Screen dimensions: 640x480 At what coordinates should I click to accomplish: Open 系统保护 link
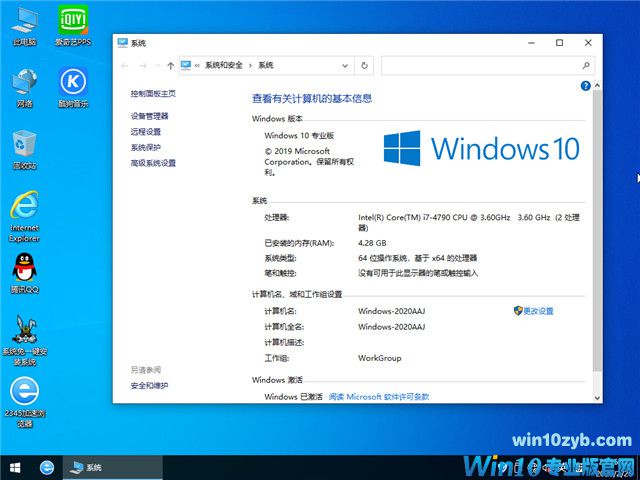(x=146, y=147)
